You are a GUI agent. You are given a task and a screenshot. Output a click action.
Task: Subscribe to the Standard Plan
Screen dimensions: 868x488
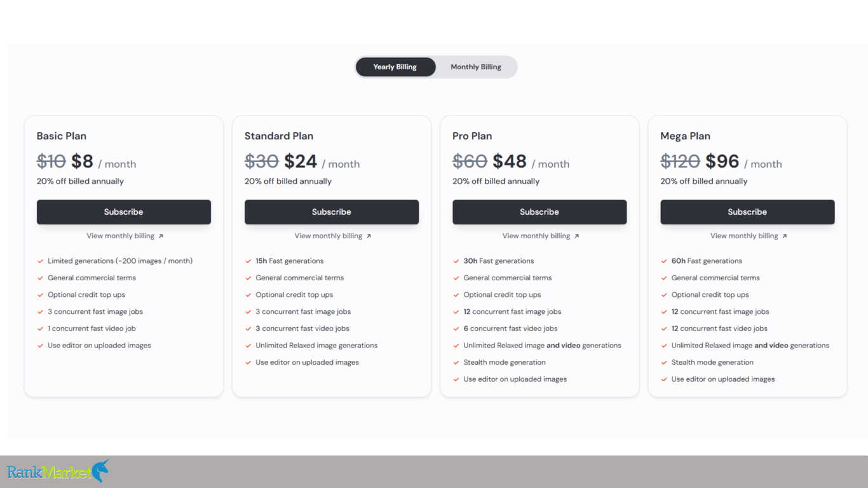[332, 212]
